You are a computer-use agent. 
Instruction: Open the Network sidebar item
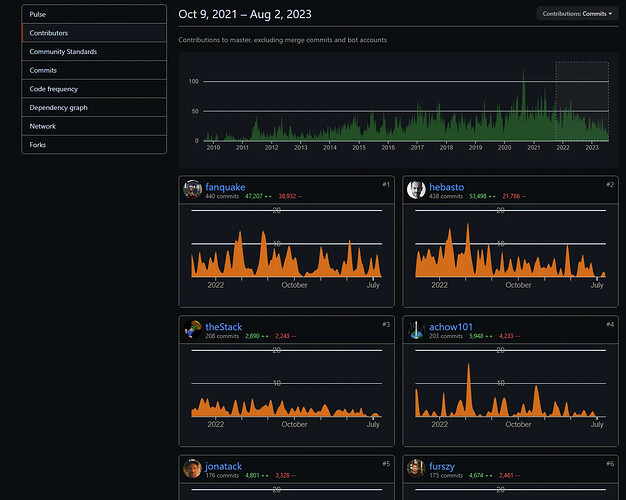click(94, 126)
